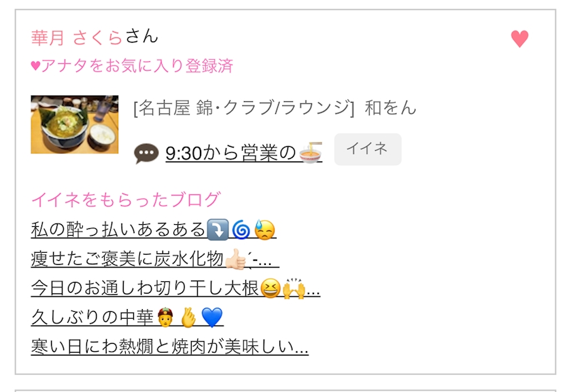Open the ramen photo thumbnail
571x392 pixels.
pyautogui.click(x=75, y=124)
